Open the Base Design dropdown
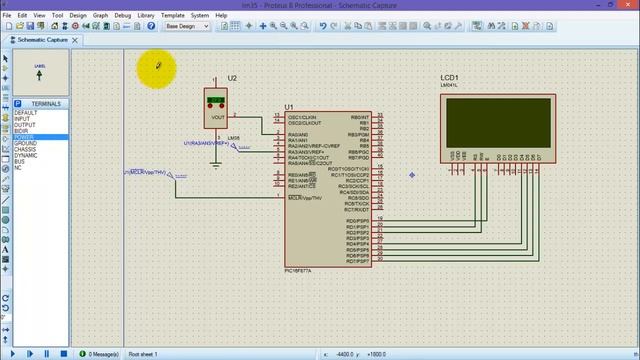 point(187,26)
